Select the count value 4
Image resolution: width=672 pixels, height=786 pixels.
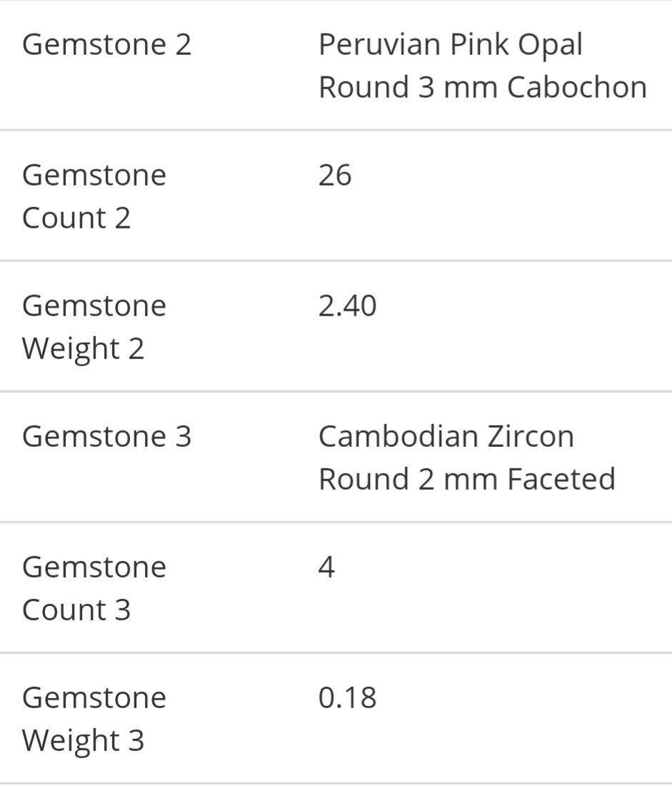tap(326, 568)
